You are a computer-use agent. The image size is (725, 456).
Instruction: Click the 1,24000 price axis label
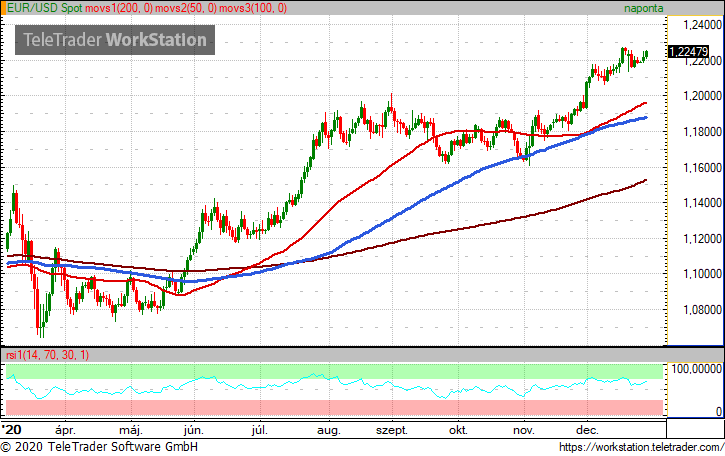pyautogui.click(x=702, y=25)
